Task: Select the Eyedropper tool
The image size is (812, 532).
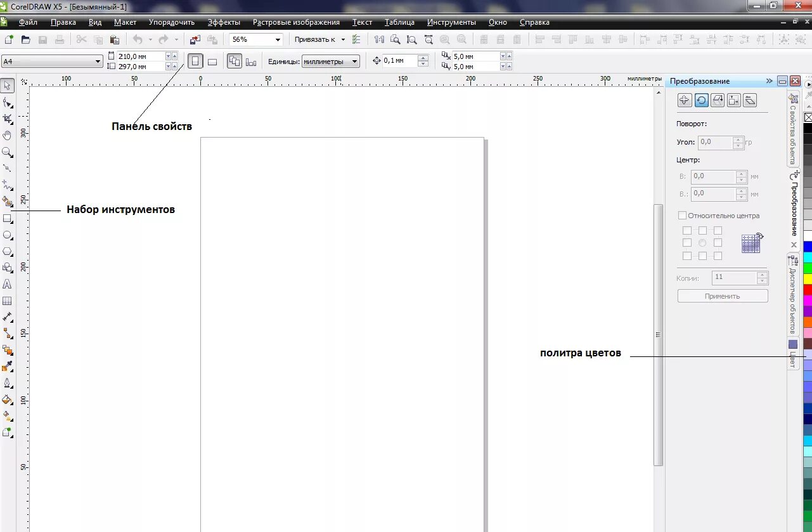Action: (8, 367)
